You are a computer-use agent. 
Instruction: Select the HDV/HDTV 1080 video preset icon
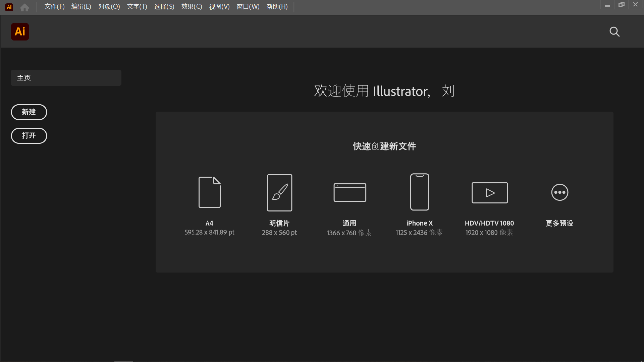(x=489, y=193)
